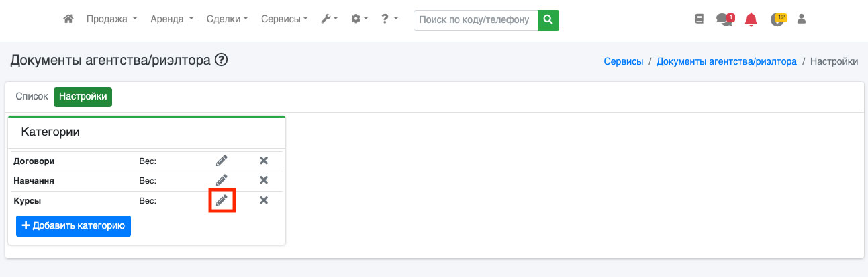
Task: Open the book knowledge base icon
Action: coord(699,19)
